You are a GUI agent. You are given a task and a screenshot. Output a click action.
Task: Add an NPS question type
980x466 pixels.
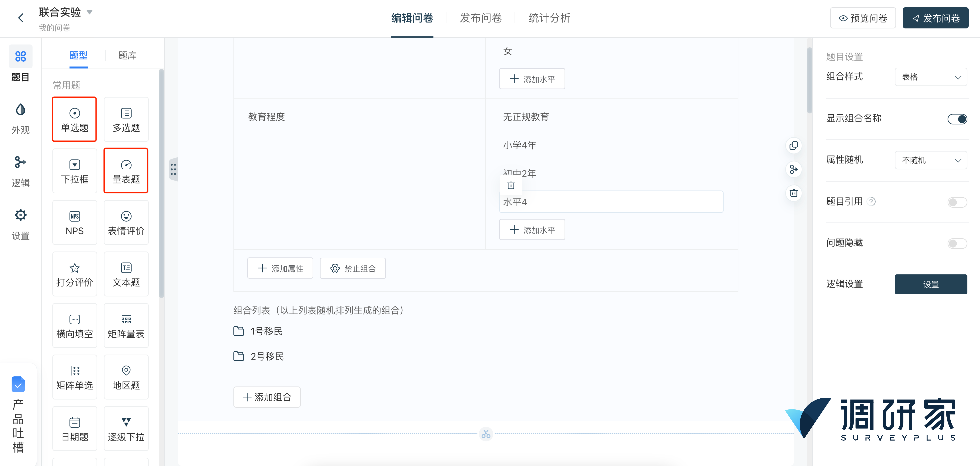point(75,222)
